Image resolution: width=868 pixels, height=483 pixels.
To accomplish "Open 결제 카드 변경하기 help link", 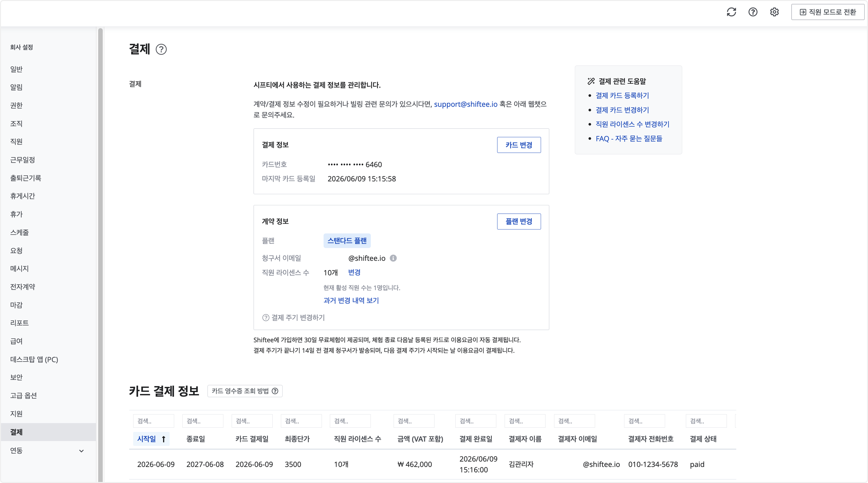I will (x=622, y=110).
